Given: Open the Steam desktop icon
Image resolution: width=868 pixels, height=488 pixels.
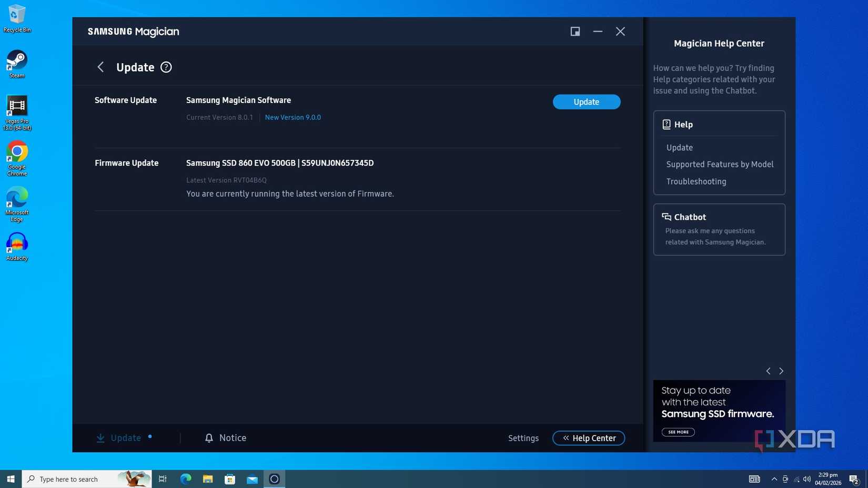Looking at the screenshot, I should 17,59.
